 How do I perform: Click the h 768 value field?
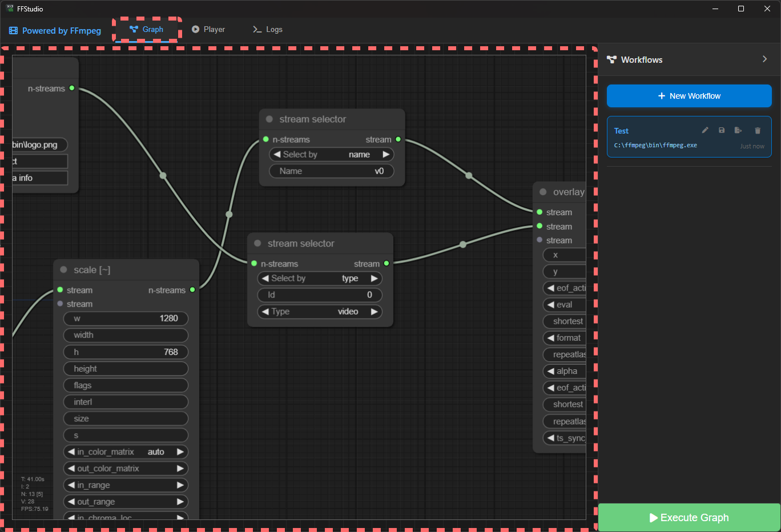point(126,352)
